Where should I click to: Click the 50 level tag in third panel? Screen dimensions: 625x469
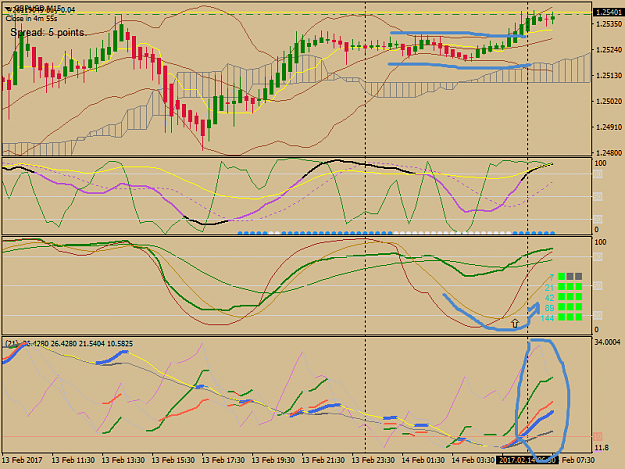pyautogui.click(x=597, y=286)
